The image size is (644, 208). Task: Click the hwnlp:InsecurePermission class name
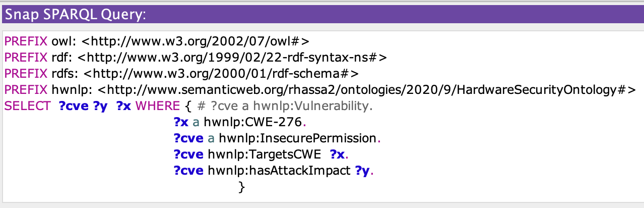tap(298, 138)
